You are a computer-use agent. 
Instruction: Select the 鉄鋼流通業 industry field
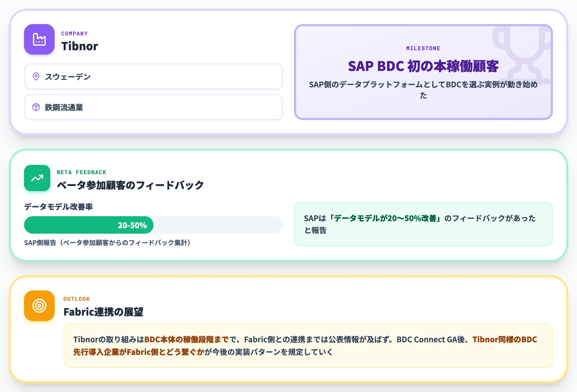153,107
